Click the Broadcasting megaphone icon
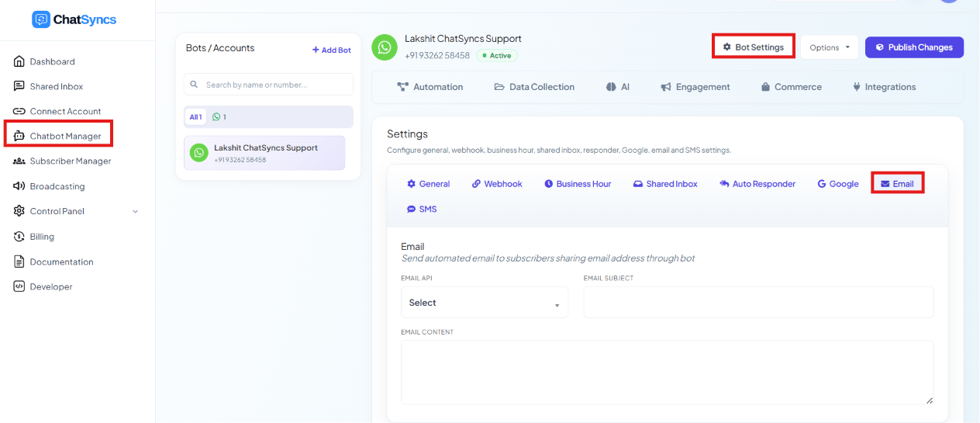This screenshot has height=423, width=980. (19, 186)
